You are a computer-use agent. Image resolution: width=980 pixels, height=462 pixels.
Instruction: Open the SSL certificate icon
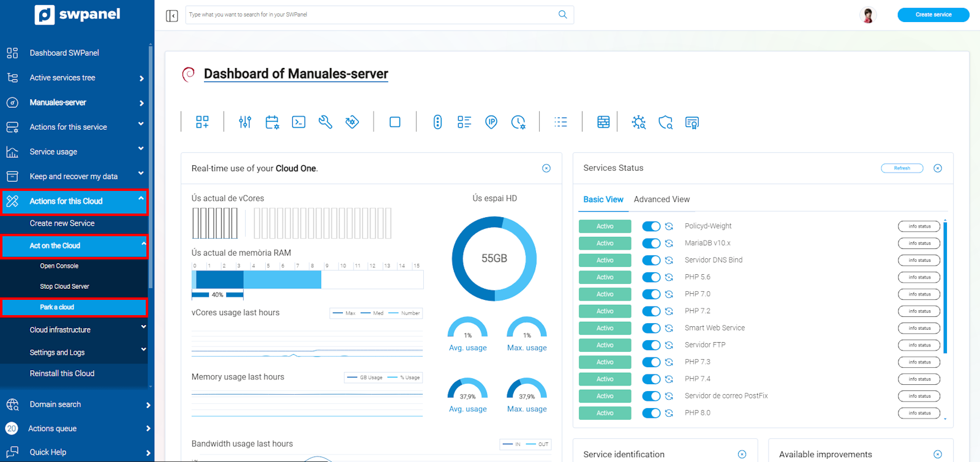click(692, 122)
